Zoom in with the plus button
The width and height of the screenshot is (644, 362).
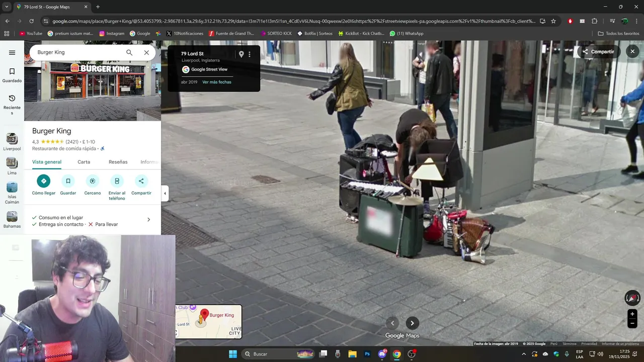coord(632,314)
